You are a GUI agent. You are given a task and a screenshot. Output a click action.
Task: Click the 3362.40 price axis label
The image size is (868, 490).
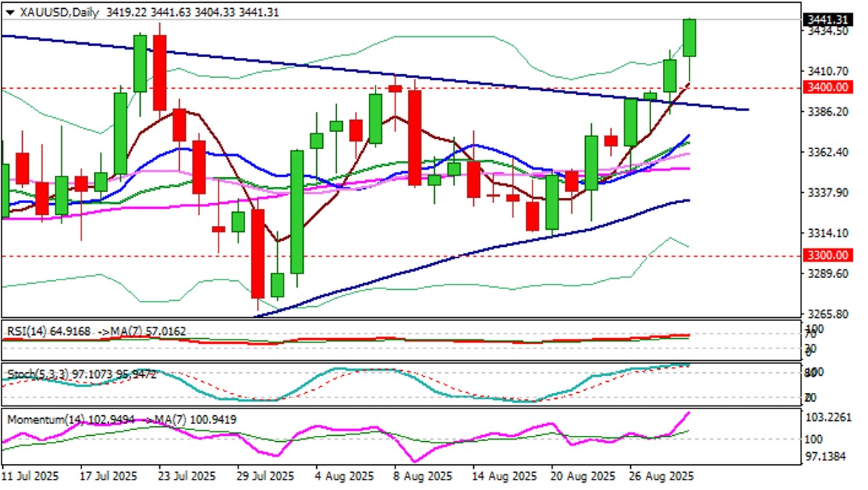point(829,153)
